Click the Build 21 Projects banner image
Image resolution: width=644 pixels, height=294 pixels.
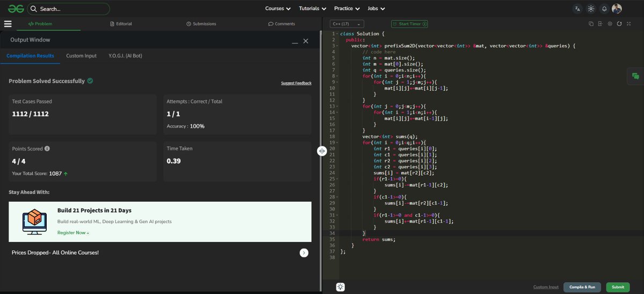pyautogui.click(x=34, y=221)
